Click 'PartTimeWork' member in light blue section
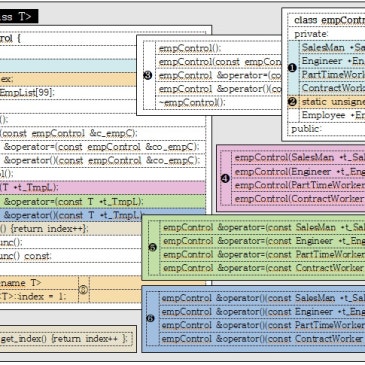 pos(333,74)
